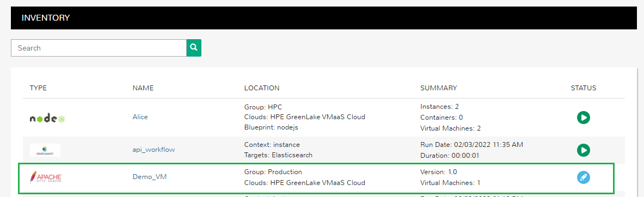This screenshot has width=644, height=197.
Task: Click api_workflow's green play status icon
Action: tap(583, 150)
